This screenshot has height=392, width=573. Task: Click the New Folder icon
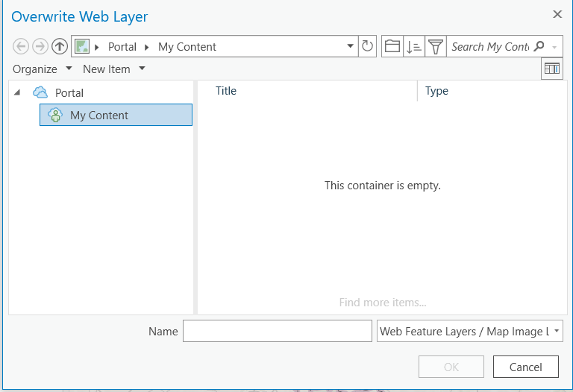pyautogui.click(x=392, y=46)
